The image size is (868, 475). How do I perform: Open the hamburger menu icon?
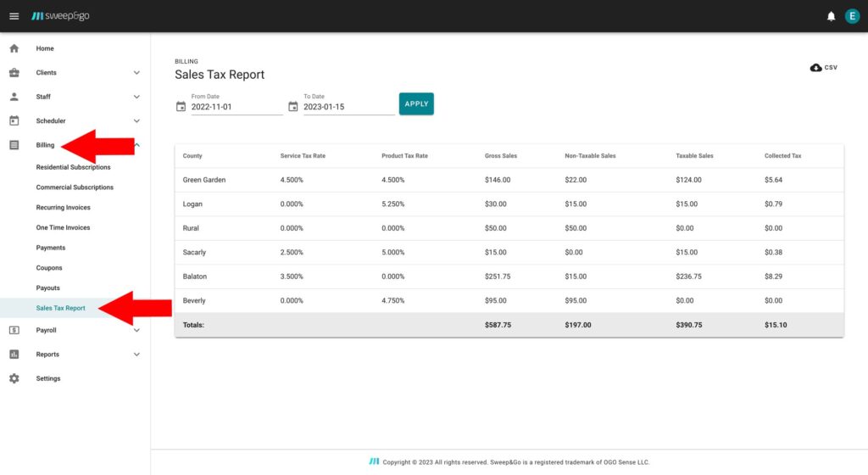click(14, 16)
